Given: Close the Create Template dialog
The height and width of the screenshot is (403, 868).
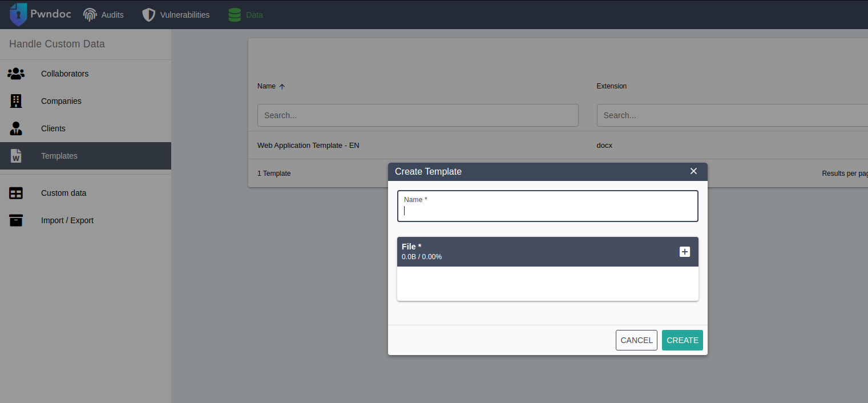Looking at the screenshot, I should pyautogui.click(x=693, y=171).
